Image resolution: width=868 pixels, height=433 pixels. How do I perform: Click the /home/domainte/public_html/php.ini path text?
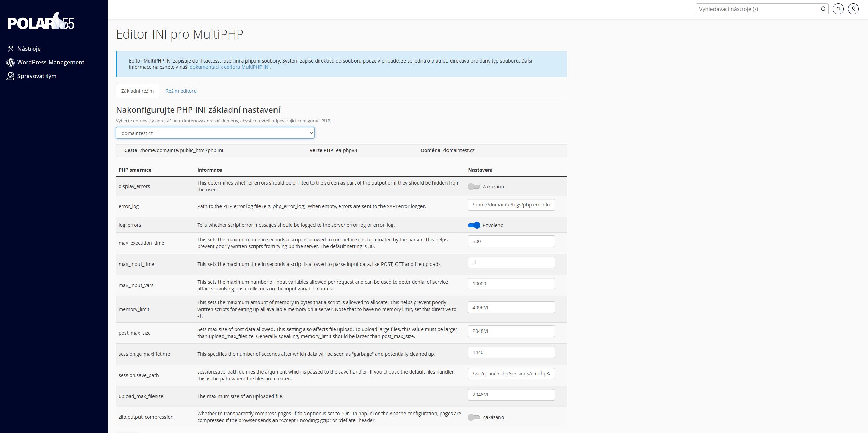click(182, 150)
